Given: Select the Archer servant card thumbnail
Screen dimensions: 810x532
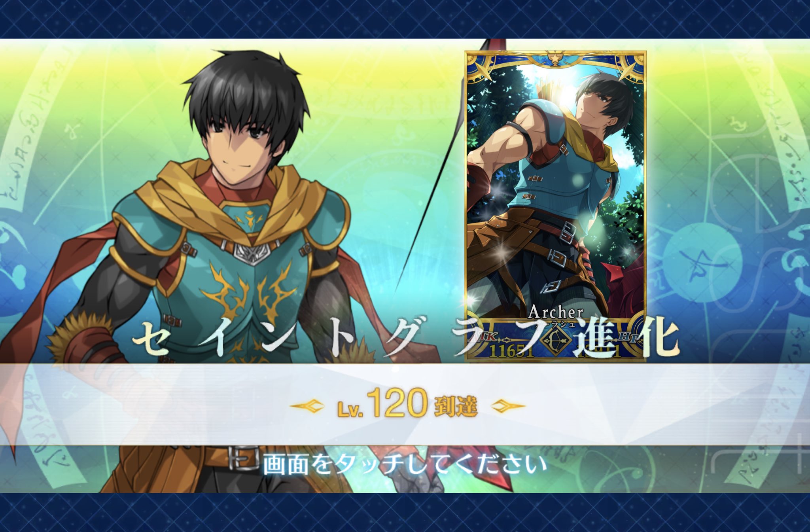Looking at the screenshot, I should tap(555, 206).
